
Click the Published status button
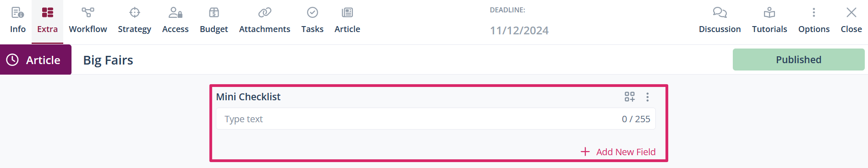[798, 60]
